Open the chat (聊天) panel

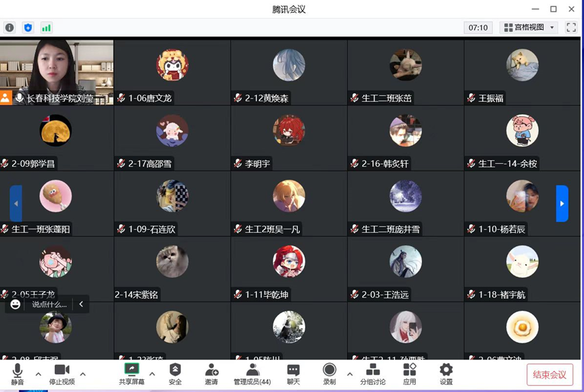click(293, 374)
